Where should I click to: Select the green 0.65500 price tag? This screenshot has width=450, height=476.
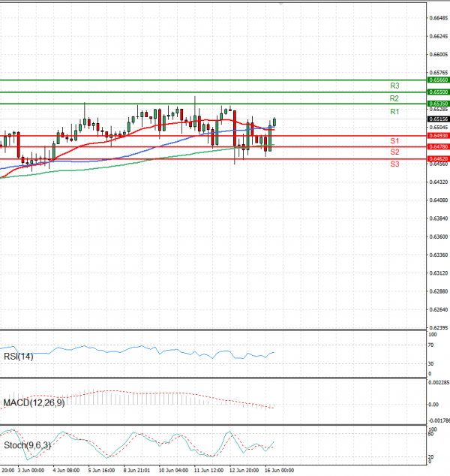pyautogui.click(x=439, y=92)
